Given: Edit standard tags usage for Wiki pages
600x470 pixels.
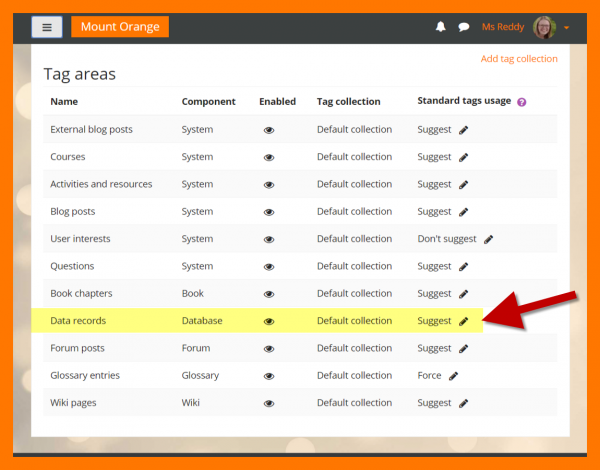Looking at the screenshot, I should click(x=463, y=403).
